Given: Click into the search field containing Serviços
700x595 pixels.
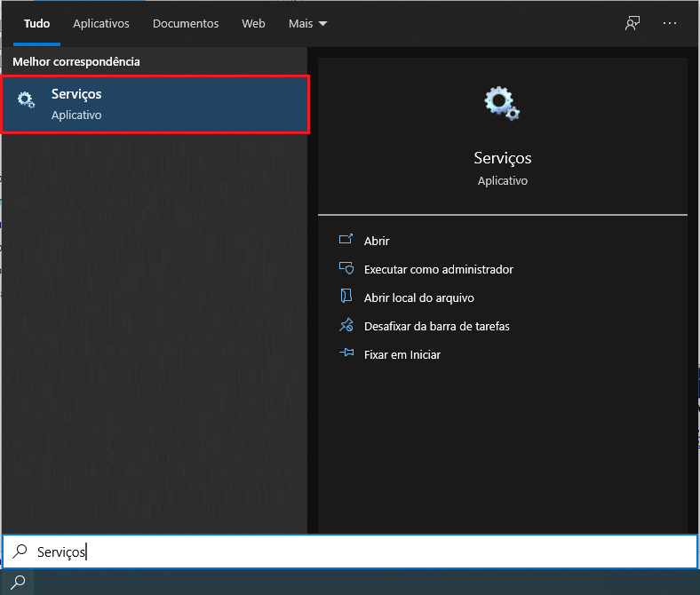Looking at the screenshot, I should pos(355,551).
